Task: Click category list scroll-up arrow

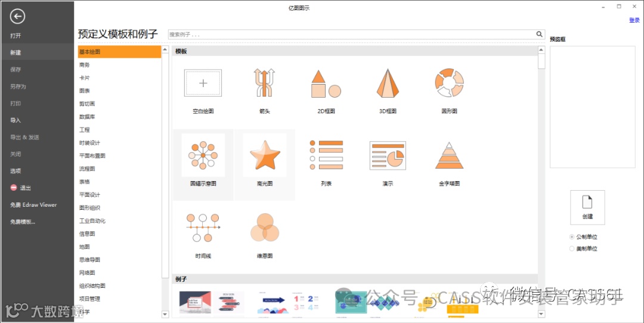Action: pyautogui.click(x=165, y=49)
